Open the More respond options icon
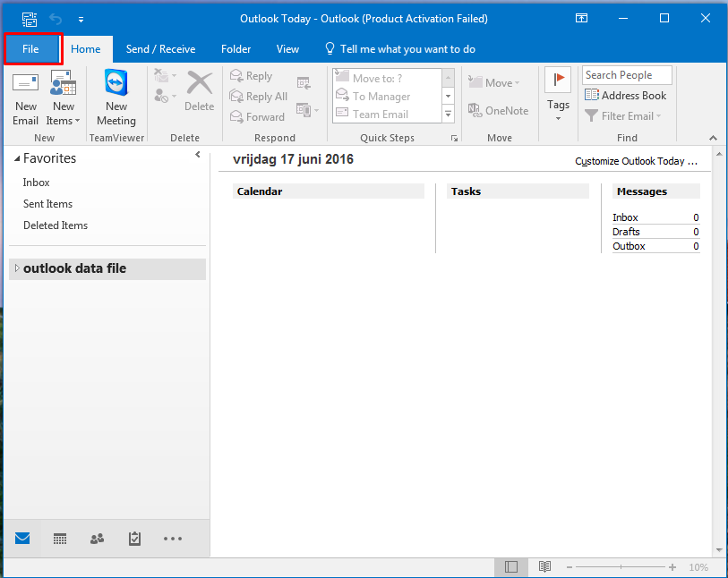 click(307, 110)
